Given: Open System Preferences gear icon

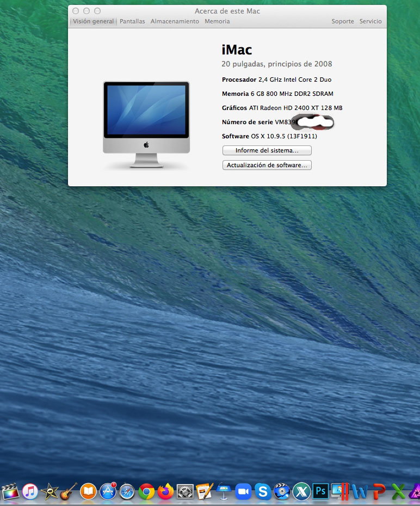Looking at the screenshot, I should 186,492.
